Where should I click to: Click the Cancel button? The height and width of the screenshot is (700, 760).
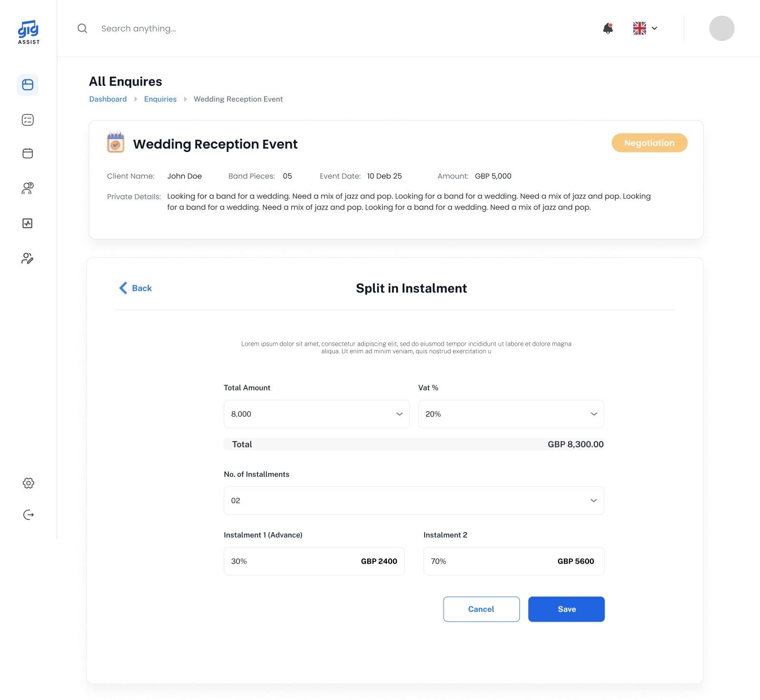click(x=481, y=609)
